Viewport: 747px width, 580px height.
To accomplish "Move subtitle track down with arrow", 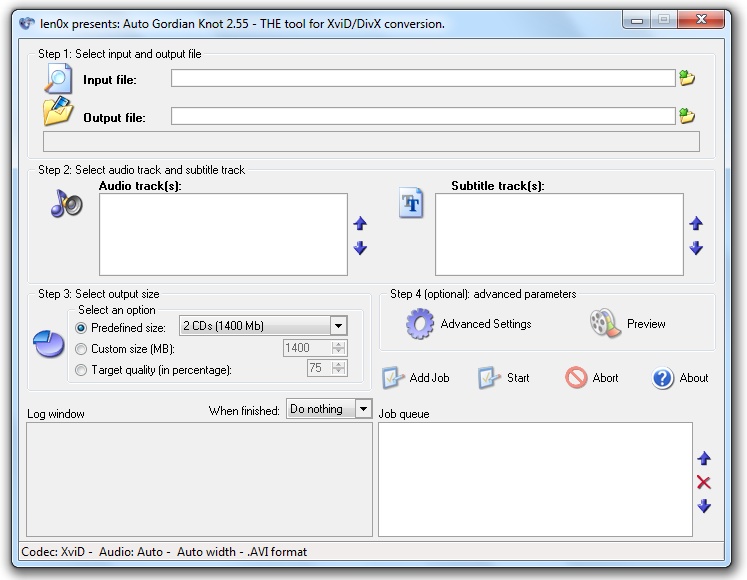I will [696, 248].
